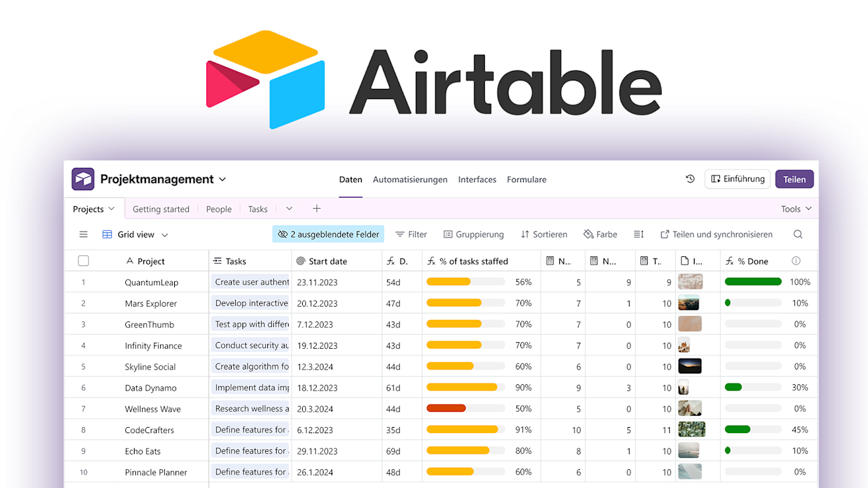Select the 69d duration cell
This screenshot has height=488, width=868.
pos(402,451)
